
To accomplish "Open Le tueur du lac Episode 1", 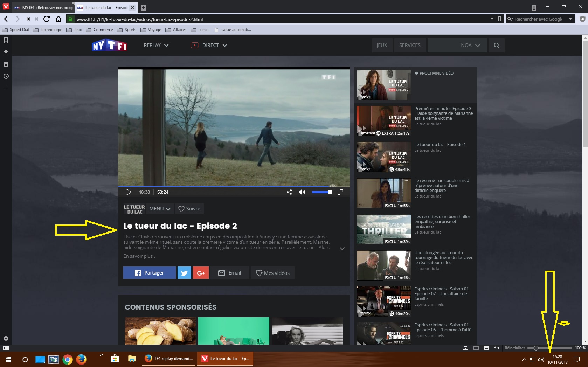I will pyautogui.click(x=415, y=157).
